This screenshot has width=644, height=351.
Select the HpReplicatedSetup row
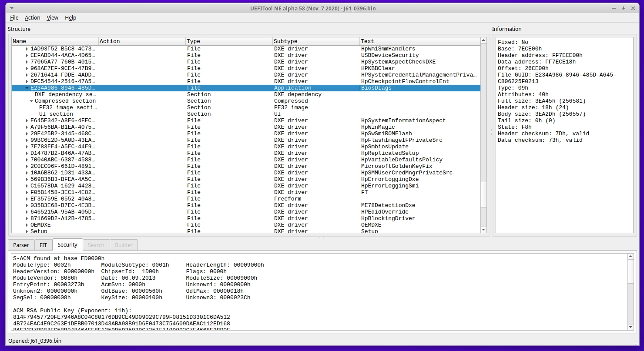pyautogui.click(x=246, y=153)
